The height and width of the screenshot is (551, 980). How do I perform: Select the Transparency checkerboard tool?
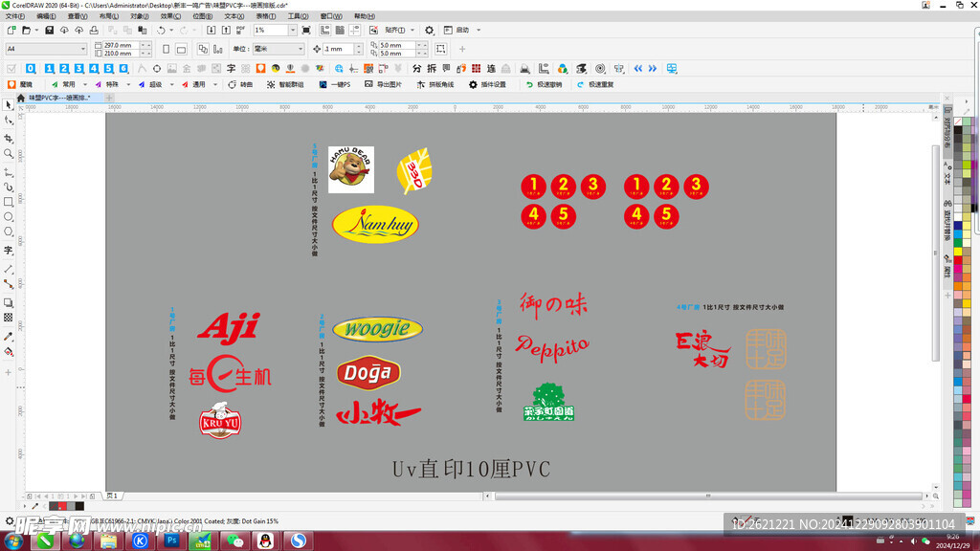(8, 318)
